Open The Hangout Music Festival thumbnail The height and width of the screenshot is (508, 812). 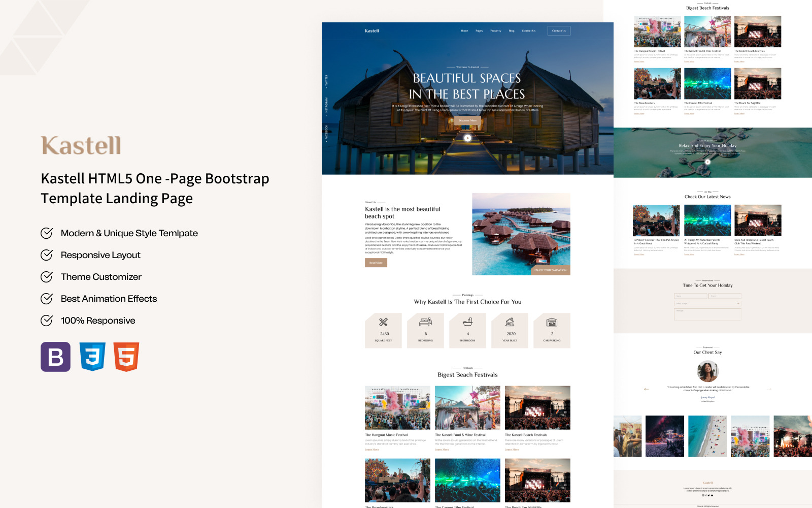[x=397, y=407]
